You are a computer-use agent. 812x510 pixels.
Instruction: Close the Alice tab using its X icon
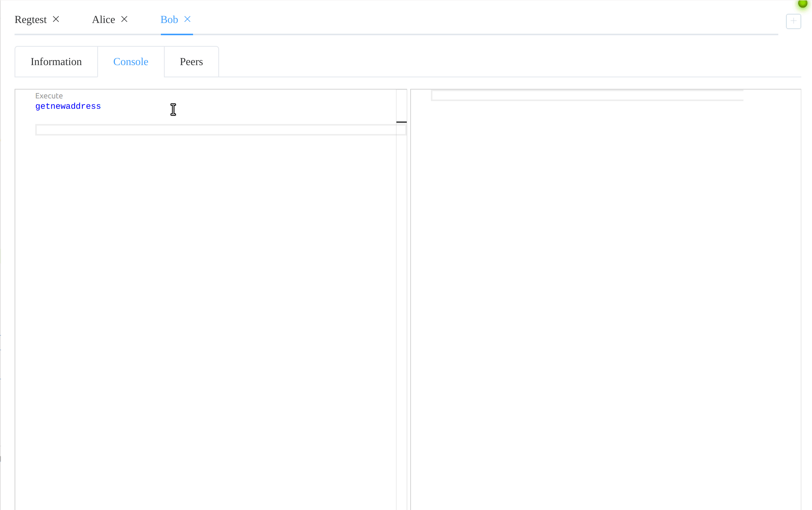coord(124,19)
